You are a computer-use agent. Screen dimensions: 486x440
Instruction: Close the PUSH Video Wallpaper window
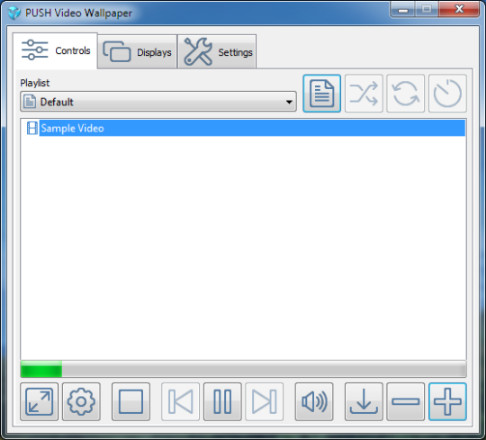459,10
